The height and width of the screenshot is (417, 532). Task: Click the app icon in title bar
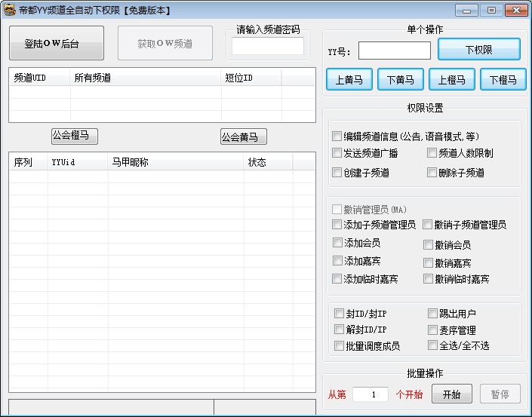pyautogui.click(x=10, y=10)
